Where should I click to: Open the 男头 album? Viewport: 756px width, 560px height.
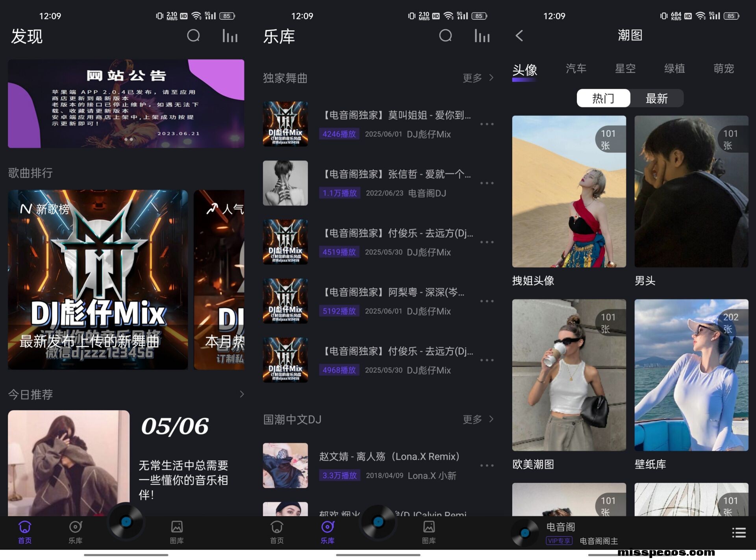tap(691, 192)
